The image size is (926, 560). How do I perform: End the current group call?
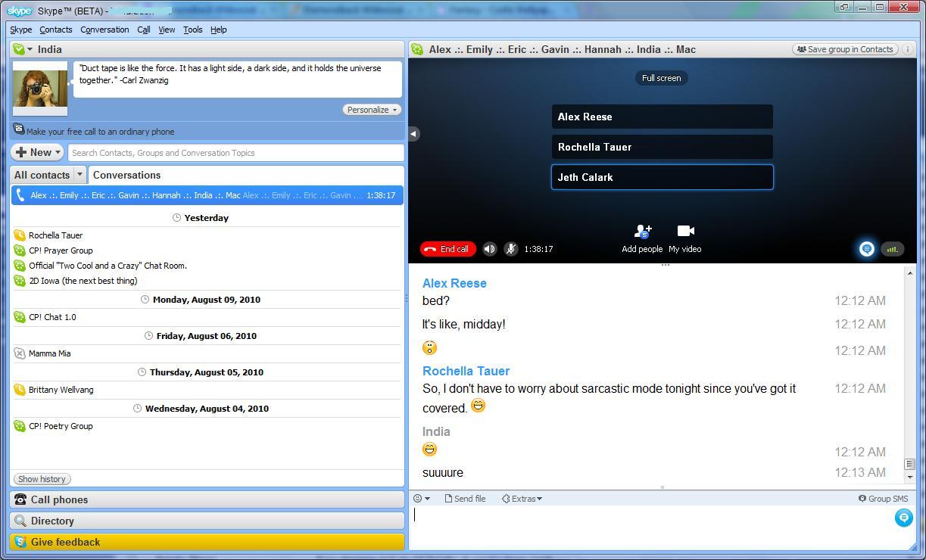click(447, 249)
